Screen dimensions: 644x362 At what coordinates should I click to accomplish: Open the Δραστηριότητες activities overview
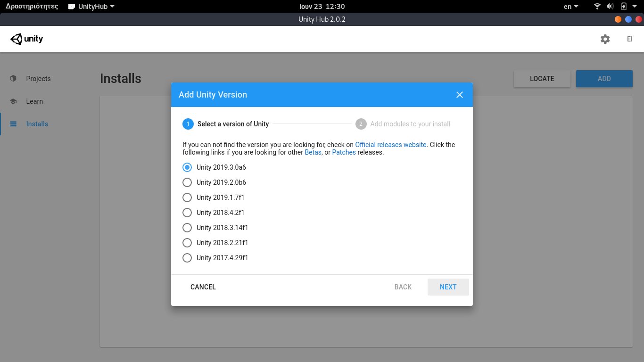tap(32, 7)
